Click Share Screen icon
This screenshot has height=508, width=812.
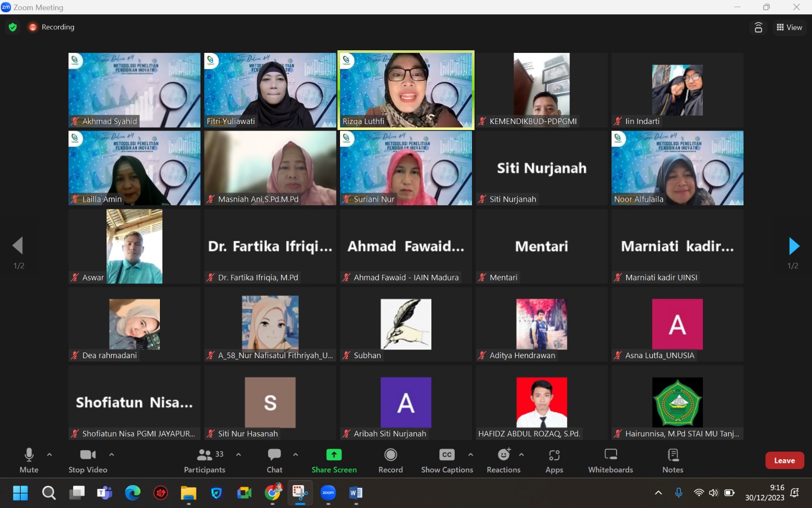[x=334, y=455]
